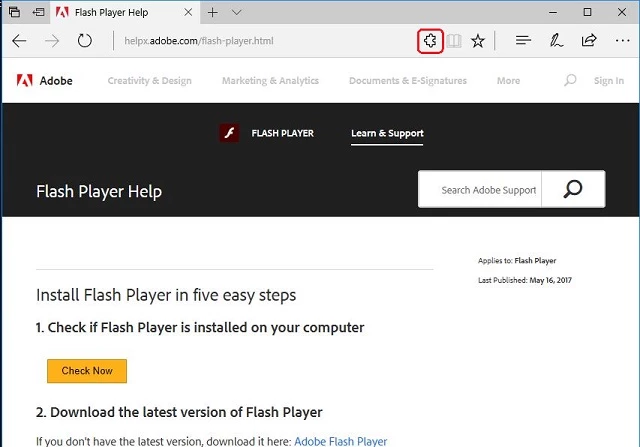Open Creativity & Design menu
Viewport: 640px width, 447px height.
tap(149, 81)
